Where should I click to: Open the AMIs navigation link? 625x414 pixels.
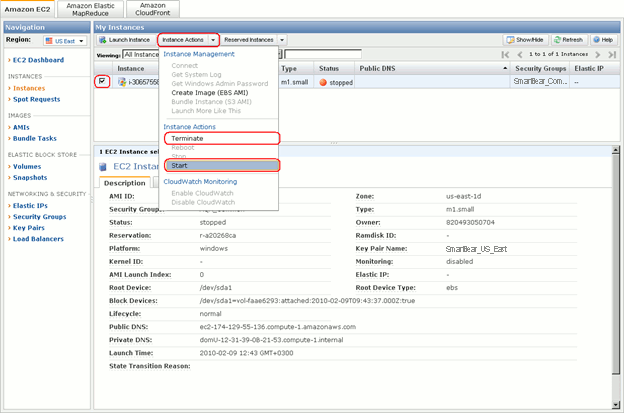[x=21, y=128]
